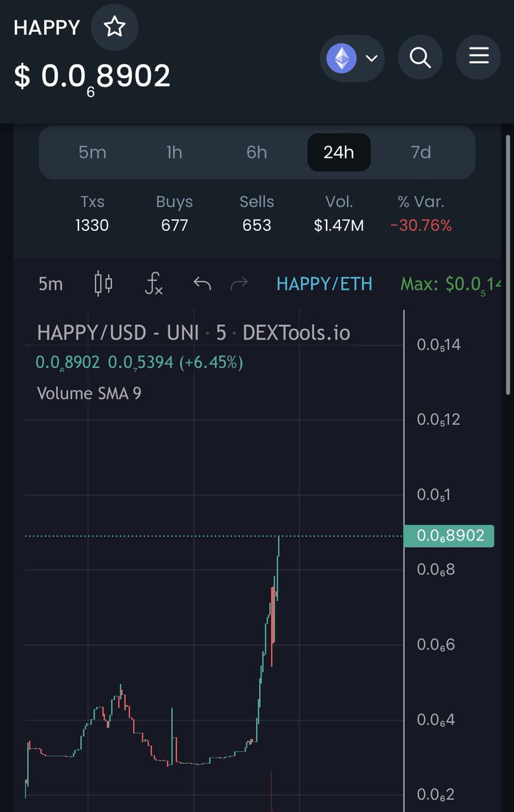
Task: Click the HAPPY token name in header
Action: 47,28
